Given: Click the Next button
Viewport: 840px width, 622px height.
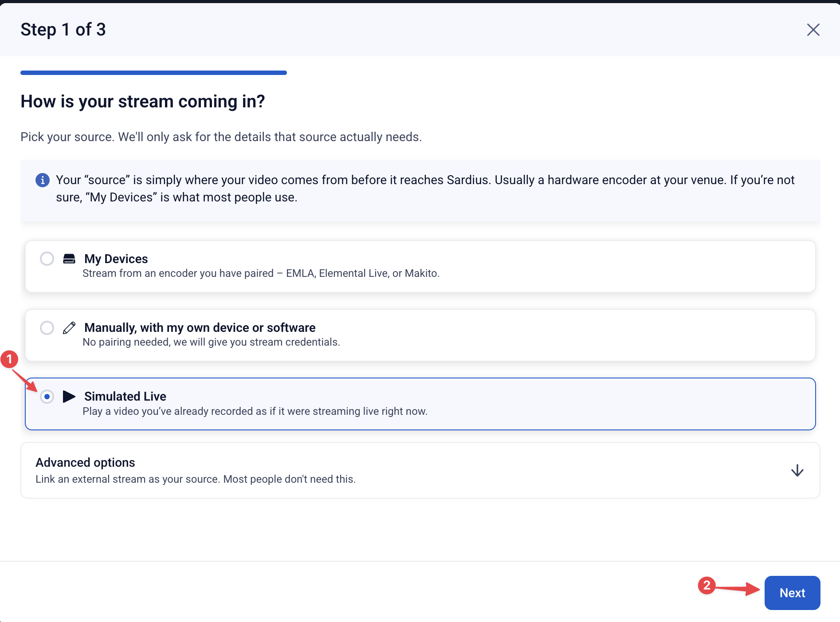Looking at the screenshot, I should click(x=792, y=593).
